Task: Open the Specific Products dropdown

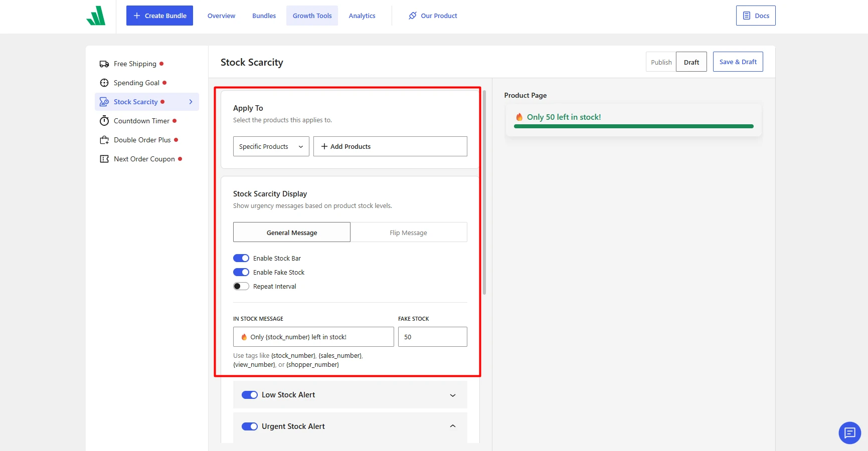Action: (x=271, y=146)
